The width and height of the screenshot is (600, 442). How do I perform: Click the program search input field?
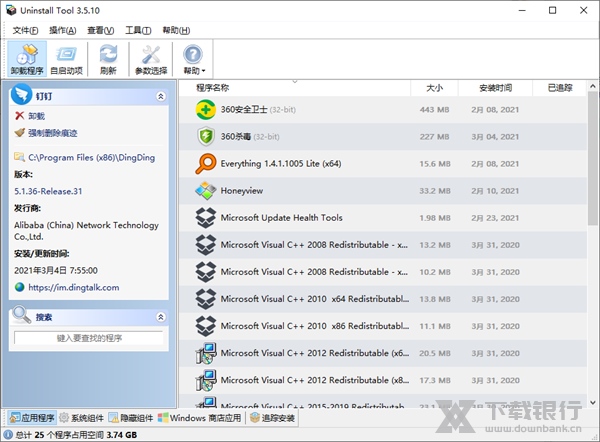[89, 339]
